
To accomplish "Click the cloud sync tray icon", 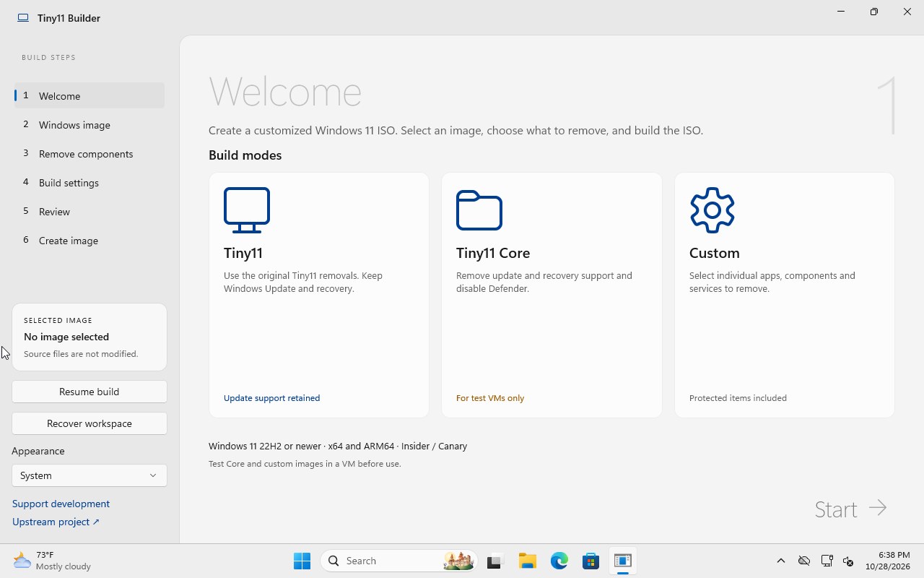I will coord(804,561).
